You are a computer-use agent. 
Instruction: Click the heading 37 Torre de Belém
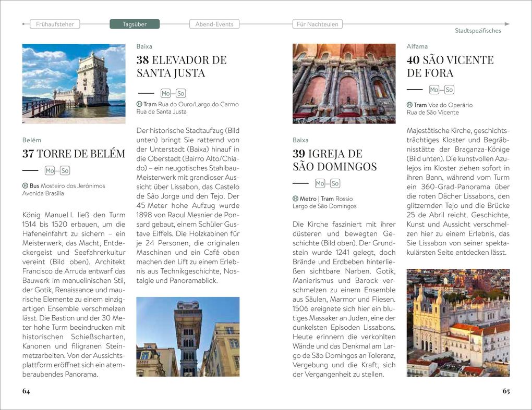pyautogui.click(x=74, y=154)
